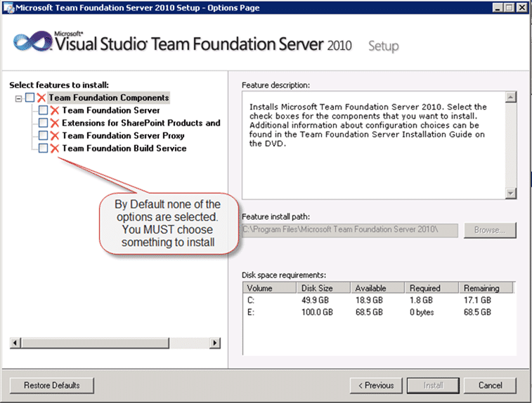Click the 1.8 GB required cell
Screen dimensions: 532x403
click(x=421, y=300)
